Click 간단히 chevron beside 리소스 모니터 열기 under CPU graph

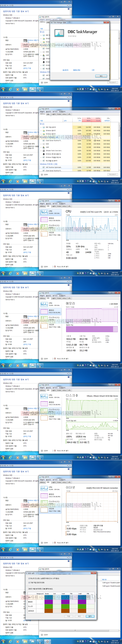pos(42,267)
